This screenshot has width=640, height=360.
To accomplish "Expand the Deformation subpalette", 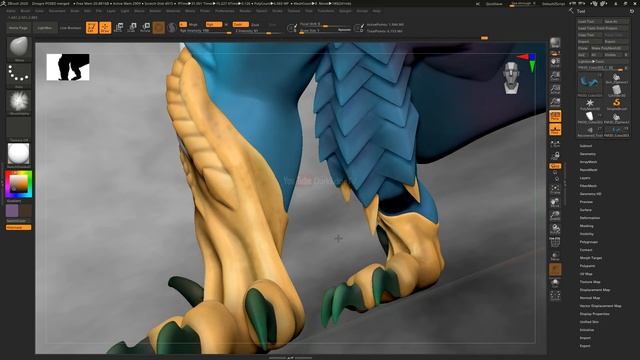I will point(589,218).
